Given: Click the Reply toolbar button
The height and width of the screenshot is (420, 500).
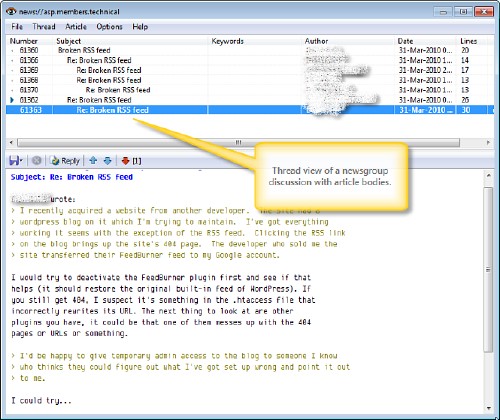Looking at the screenshot, I should pos(65,161).
